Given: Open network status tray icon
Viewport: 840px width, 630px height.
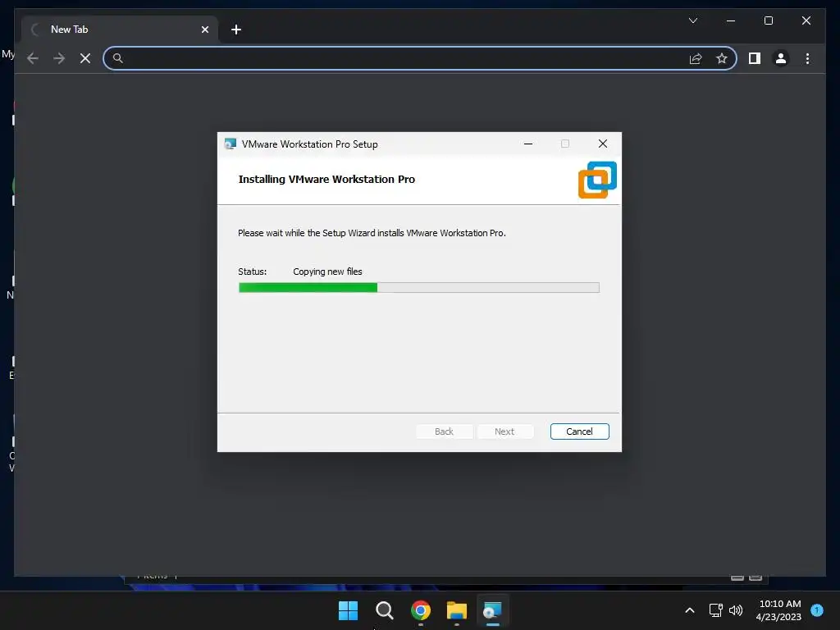Looking at the screenshot, I should 715,610.
